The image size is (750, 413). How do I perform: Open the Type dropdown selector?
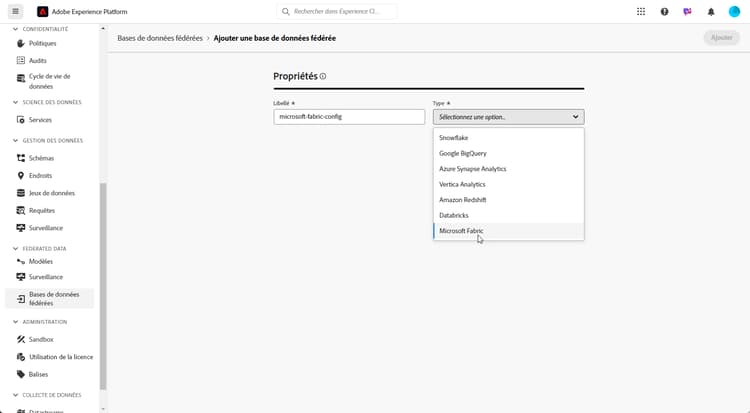point(508,117)
